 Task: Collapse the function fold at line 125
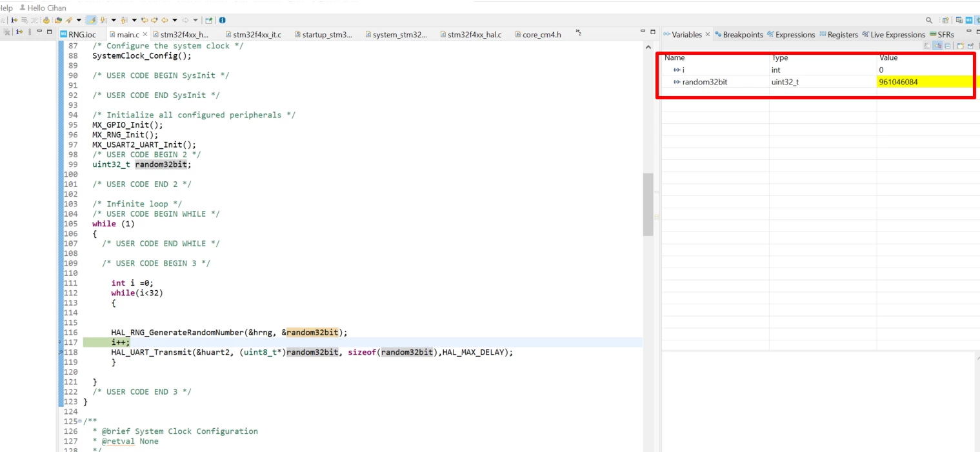click(79, 421)
